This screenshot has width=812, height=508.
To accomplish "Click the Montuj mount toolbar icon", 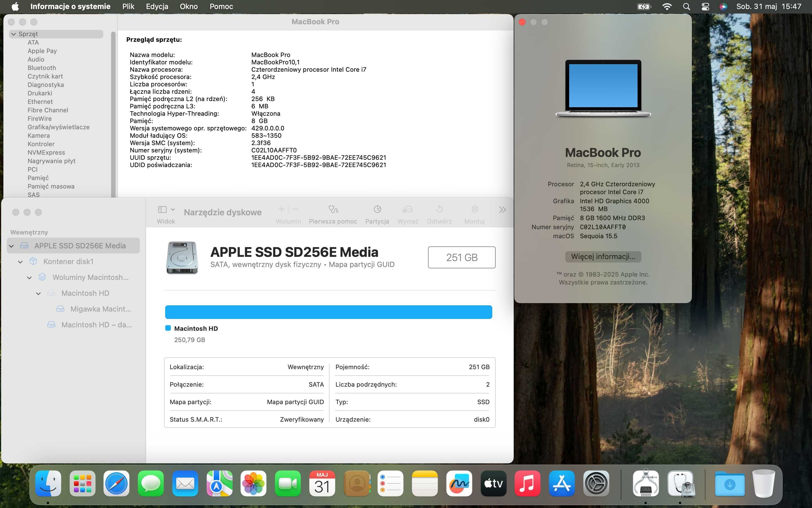I will coord(475,210).
